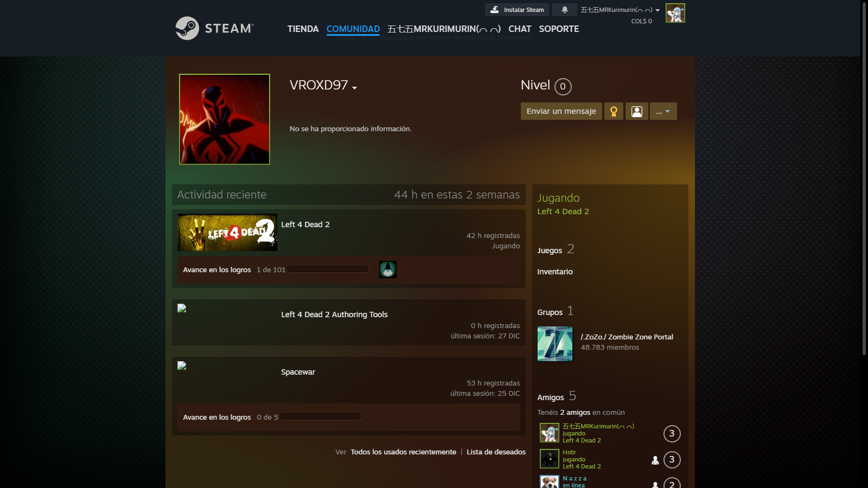The image size is (868, 488).
Task: Open Juegos 2 section link
Action: pos(556,249)
